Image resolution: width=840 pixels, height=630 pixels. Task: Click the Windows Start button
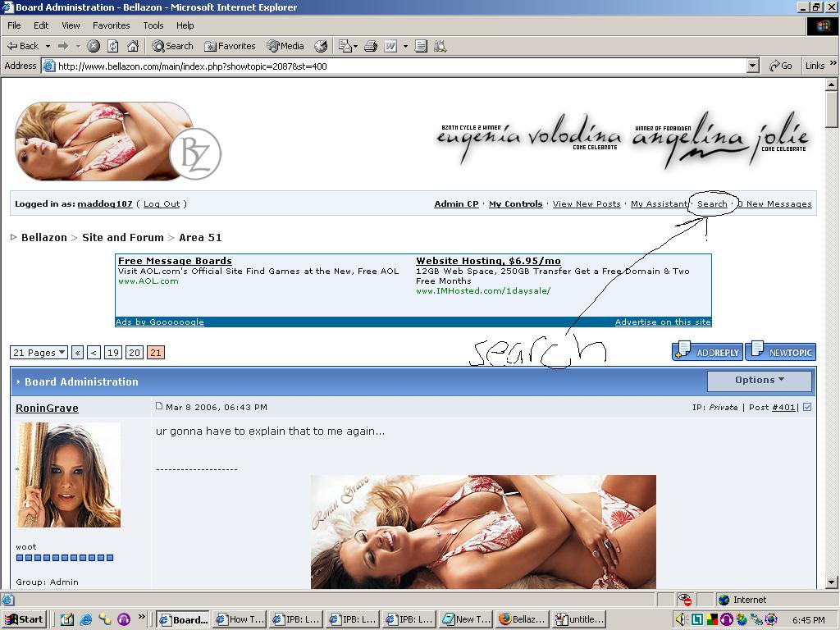click(24, 619)
